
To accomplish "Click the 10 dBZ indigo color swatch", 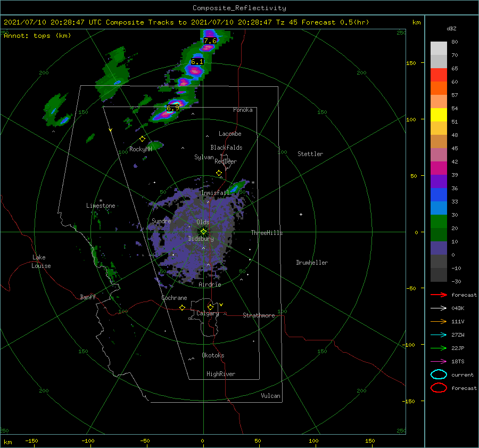I will tap(439, 248).
